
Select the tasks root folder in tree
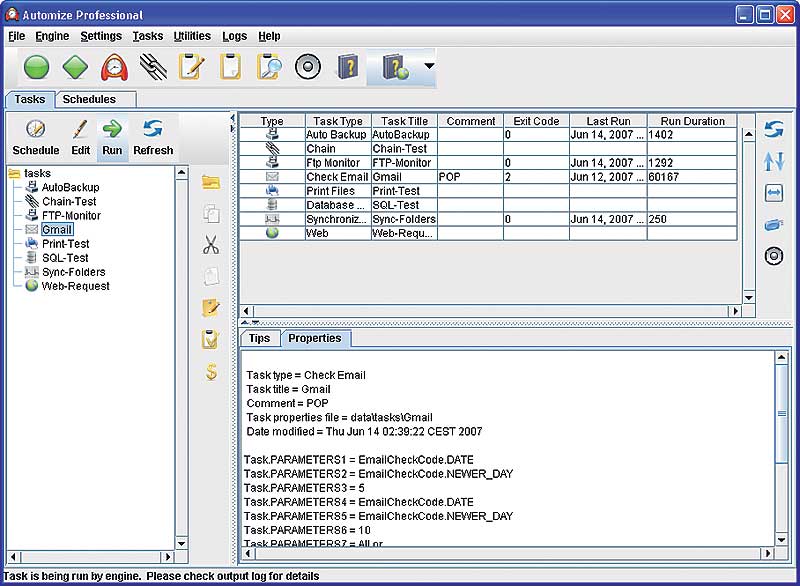[x=30, y=173]
